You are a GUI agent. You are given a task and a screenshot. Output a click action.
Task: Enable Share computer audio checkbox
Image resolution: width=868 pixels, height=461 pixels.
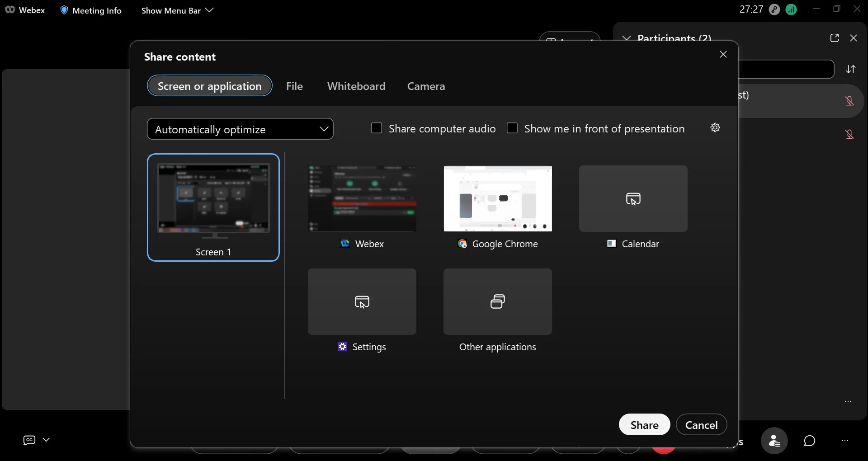click(x=377, y=128)
